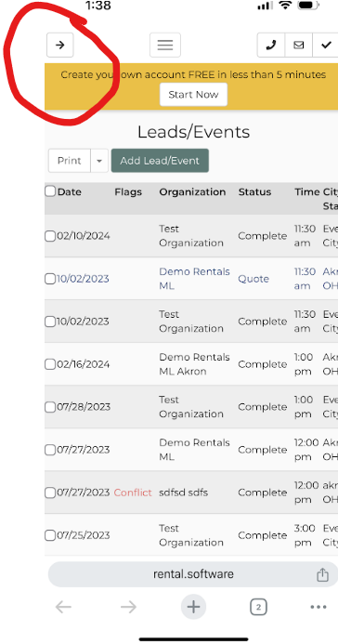Check the 02/16/2024 row checkbox
This screenshot has height=644, width=338.
pos(50,364)
